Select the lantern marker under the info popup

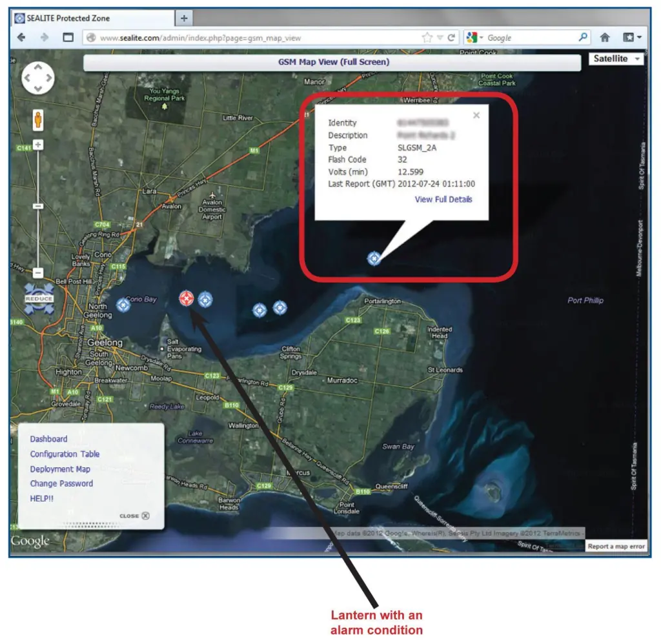[374, 258]
